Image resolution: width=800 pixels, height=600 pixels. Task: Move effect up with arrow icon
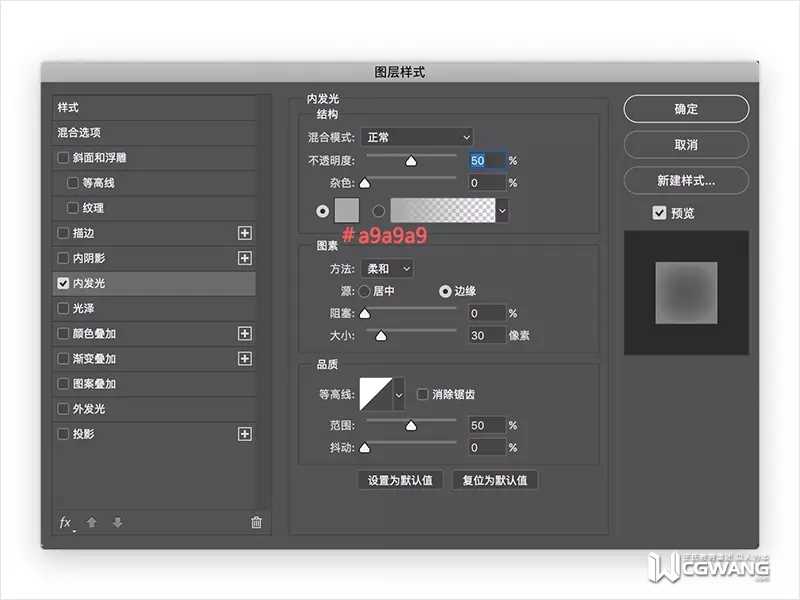pos(92,522)
